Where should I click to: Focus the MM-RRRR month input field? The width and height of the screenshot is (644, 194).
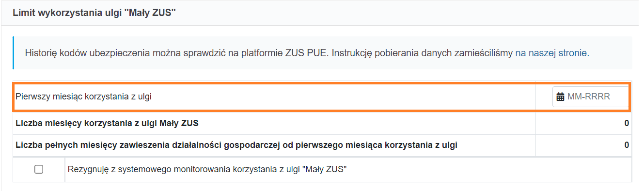592,97
